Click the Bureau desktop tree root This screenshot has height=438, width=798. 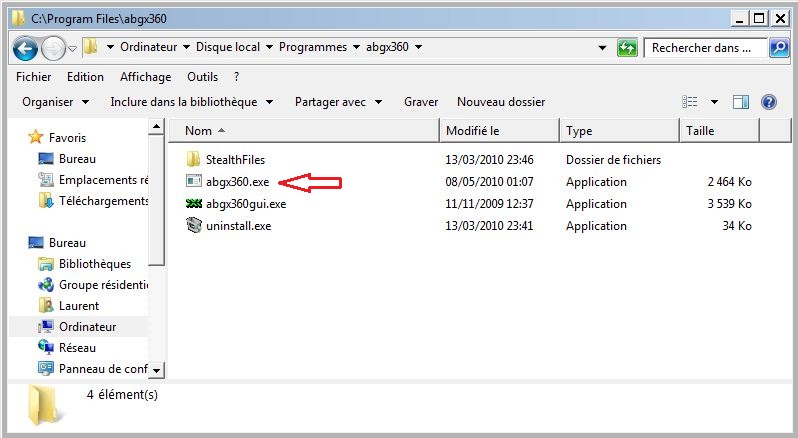(67, 243)
